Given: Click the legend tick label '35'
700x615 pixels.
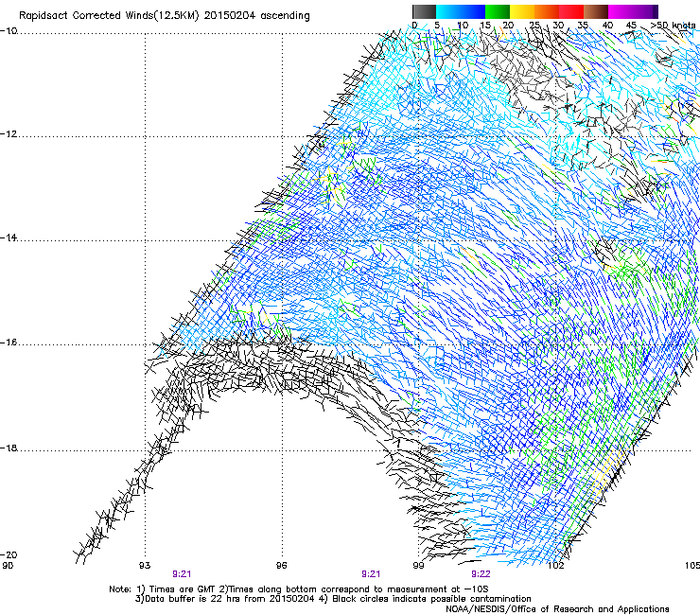Looking at the screenshot, I should coord(583,25).
